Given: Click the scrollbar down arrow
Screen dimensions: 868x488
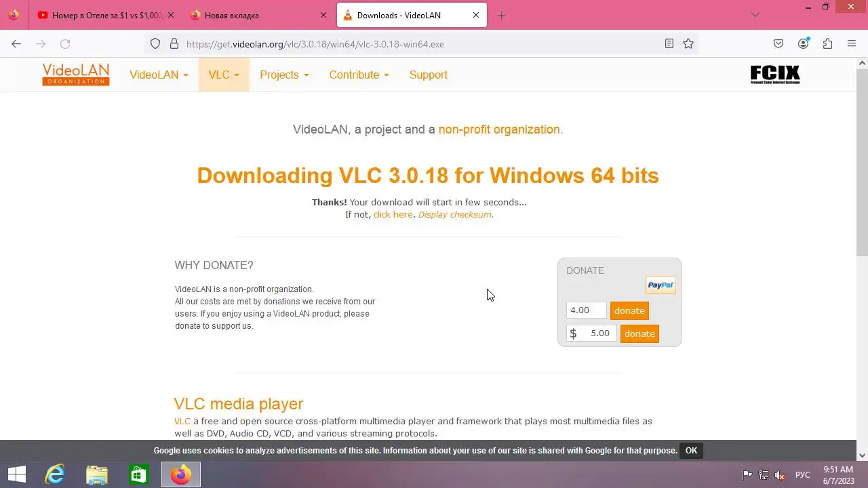Looking at the screenshot, I should coord(863,455).
